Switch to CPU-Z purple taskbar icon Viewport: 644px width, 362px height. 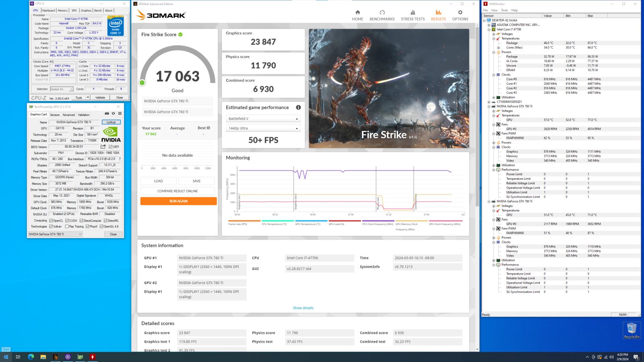click(68, 357)
